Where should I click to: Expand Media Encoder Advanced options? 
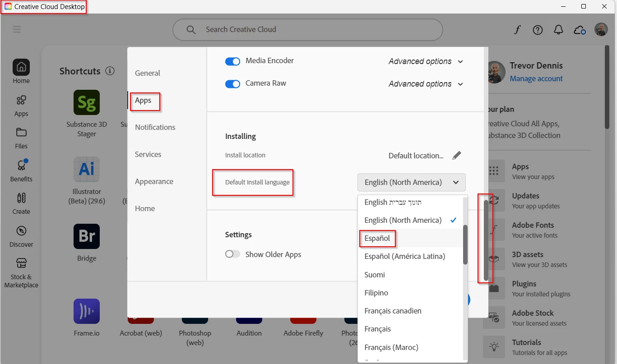point(426,61)
